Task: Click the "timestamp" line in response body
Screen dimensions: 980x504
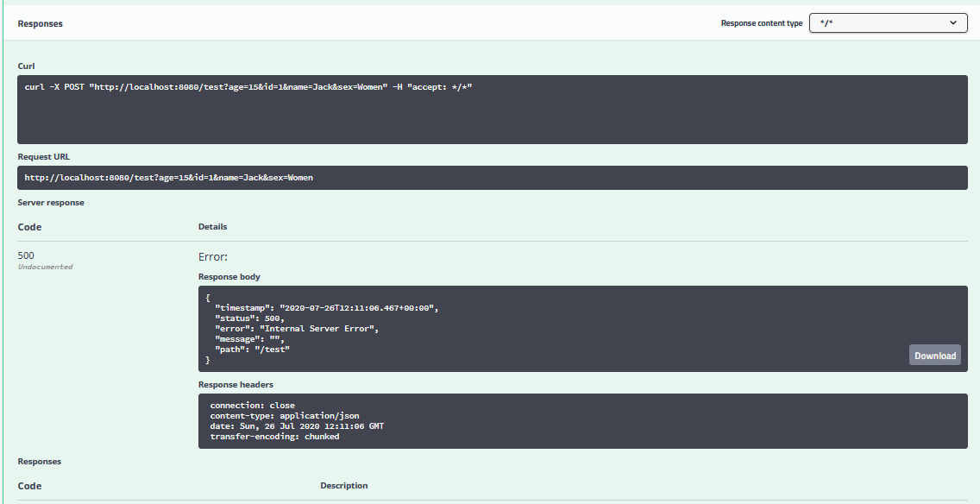Action: pos(327,308)
